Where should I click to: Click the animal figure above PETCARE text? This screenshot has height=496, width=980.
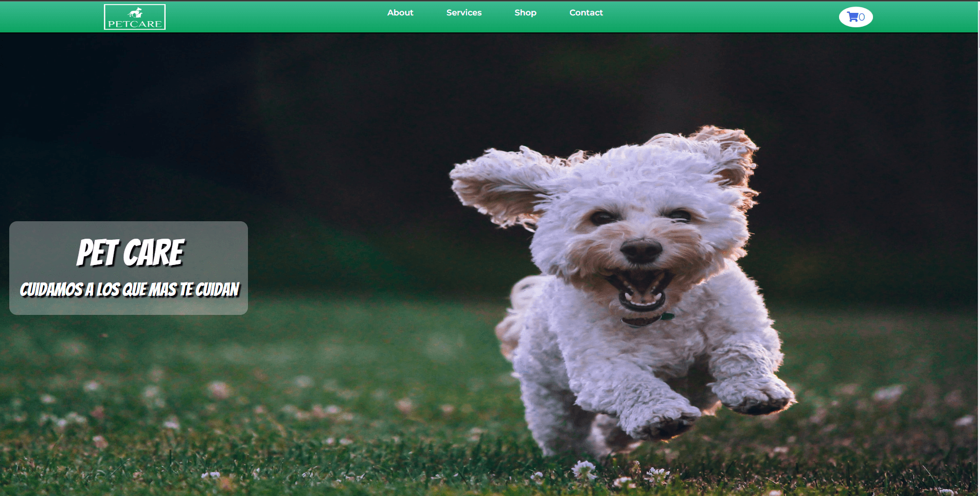pyautogui.click(x=135, y=12)
